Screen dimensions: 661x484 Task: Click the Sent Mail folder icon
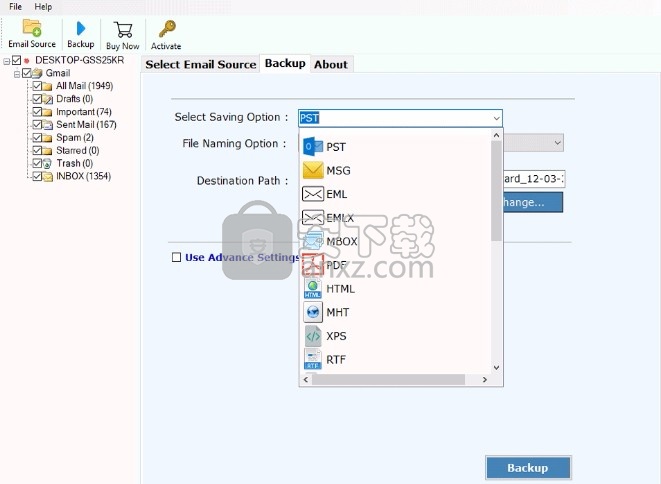pyautogui.click(x=47, y=125)
